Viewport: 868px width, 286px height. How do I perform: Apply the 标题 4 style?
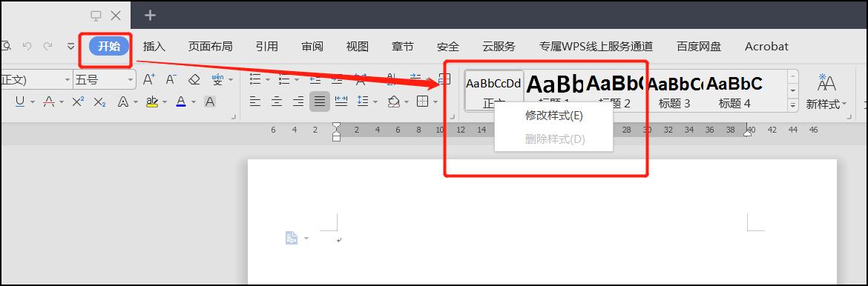734,90
